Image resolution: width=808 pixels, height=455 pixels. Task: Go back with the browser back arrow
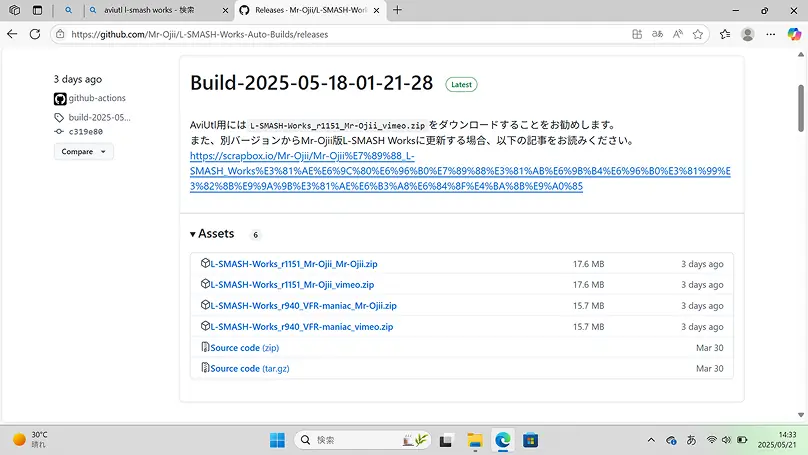pyautogui.click(x=12, y=34)
